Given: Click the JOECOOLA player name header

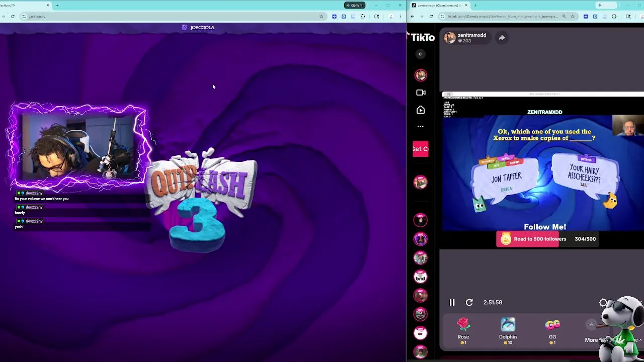Looking at the screenshot, I should 198,27.
